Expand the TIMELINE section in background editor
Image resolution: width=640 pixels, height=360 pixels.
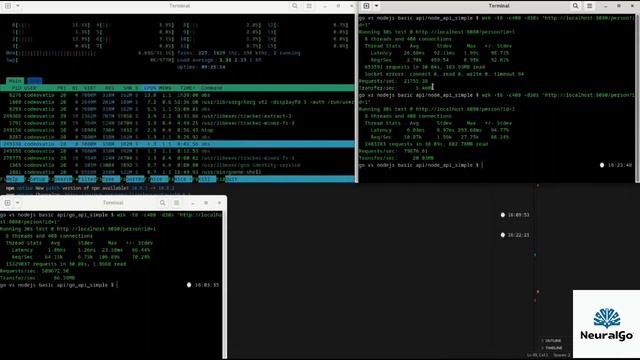click(551, 348)
